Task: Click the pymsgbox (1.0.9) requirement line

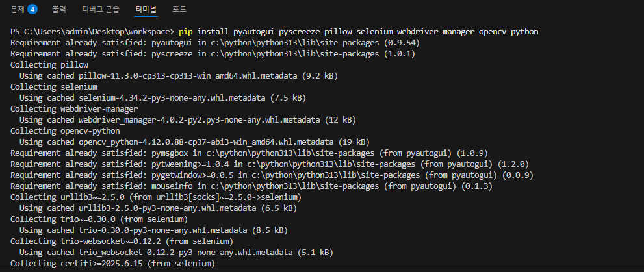Action: tap(249, 153)
